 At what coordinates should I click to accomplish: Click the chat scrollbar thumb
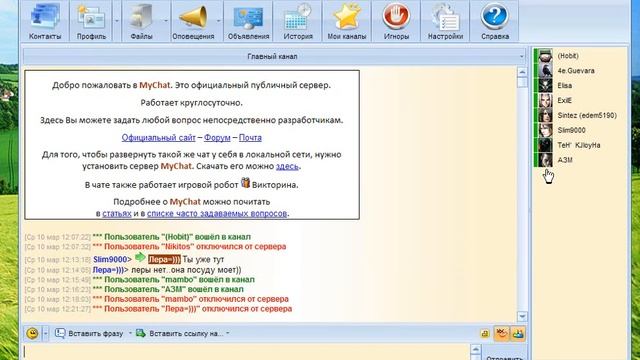coord(522,82)
